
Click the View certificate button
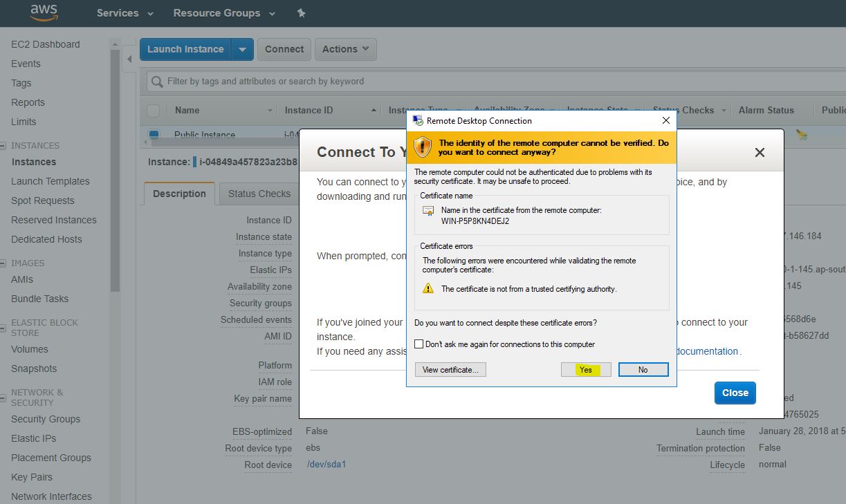(x=450, y=370)
